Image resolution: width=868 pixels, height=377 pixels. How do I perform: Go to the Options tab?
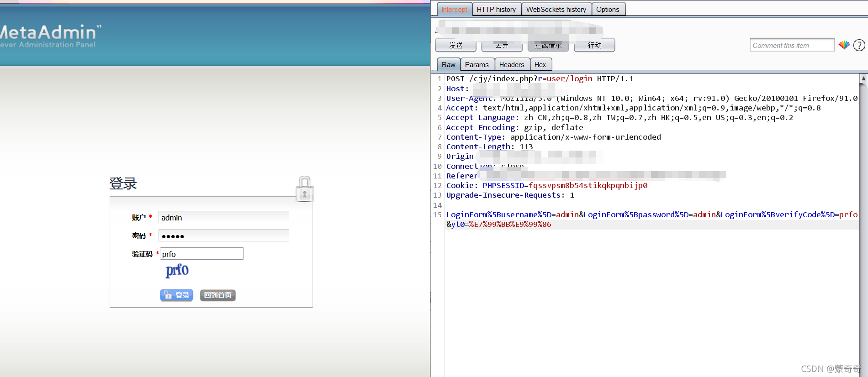608,9
